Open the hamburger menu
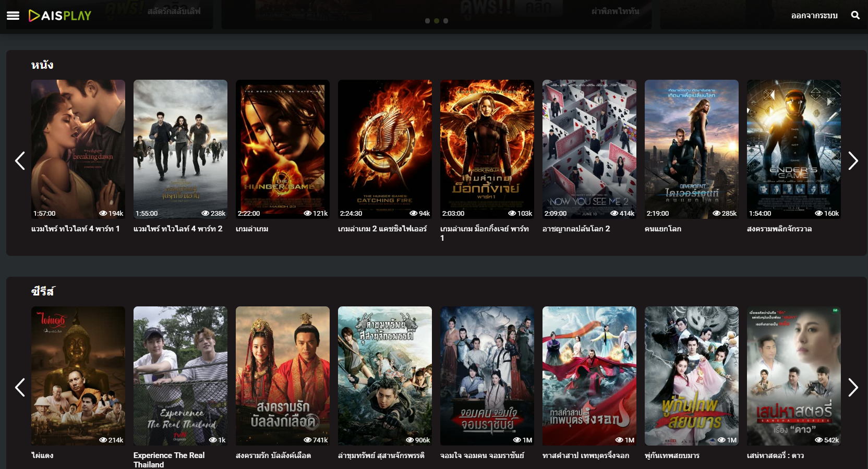 [13, 16]
